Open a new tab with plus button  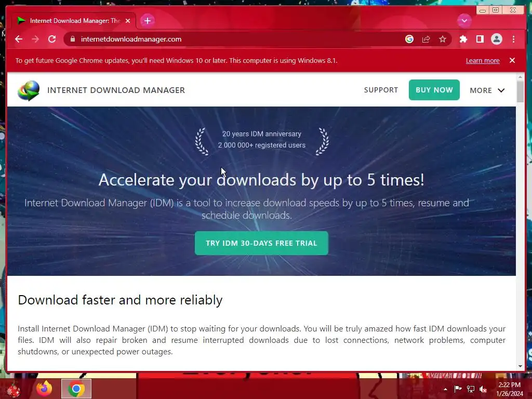(147, 21)
